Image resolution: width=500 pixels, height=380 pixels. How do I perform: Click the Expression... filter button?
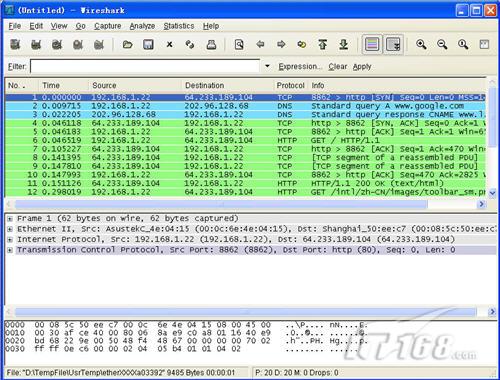[x=300, y=67]
